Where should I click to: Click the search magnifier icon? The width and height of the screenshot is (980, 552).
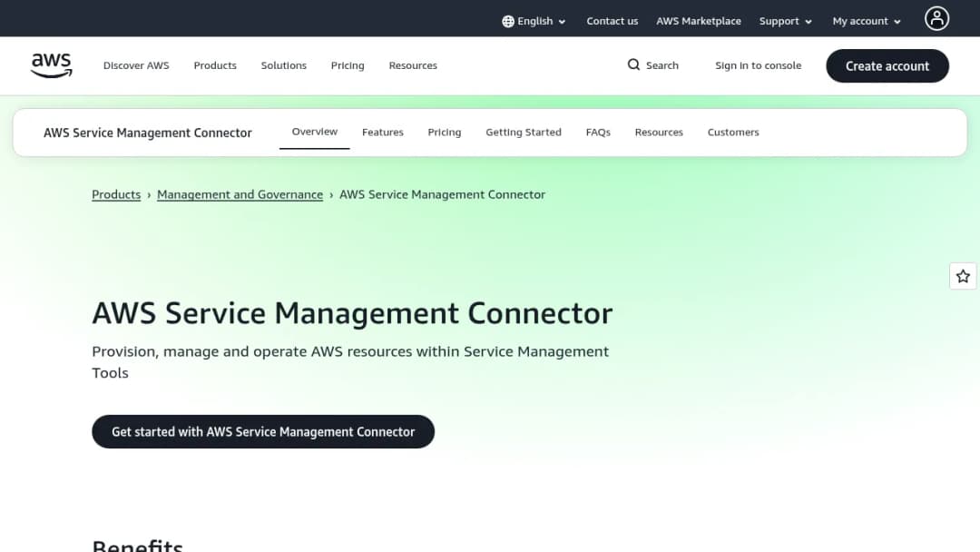633,65
